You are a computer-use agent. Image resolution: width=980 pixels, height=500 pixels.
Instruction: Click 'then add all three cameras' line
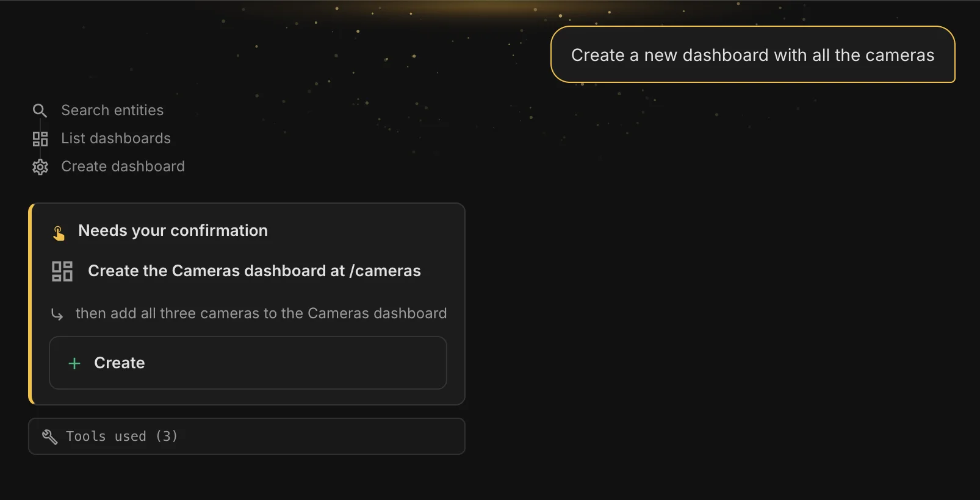[261, 313]
